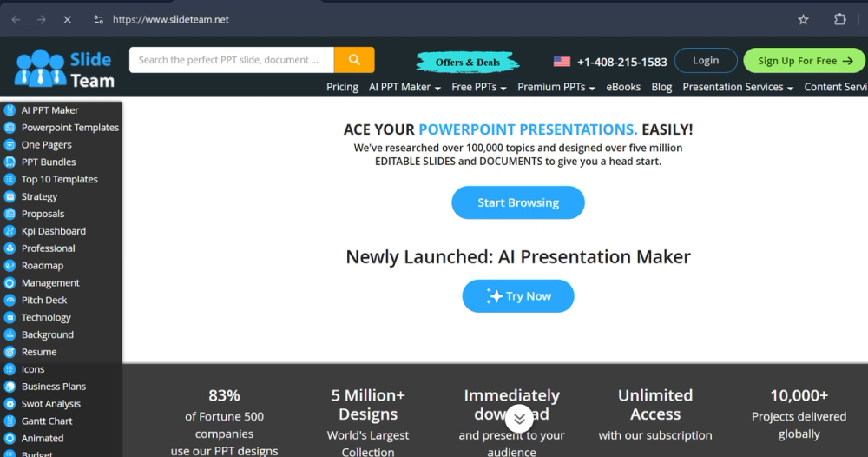This screenshot has width=868, height=457.
Task: Click the Login button
Action: 706,60
